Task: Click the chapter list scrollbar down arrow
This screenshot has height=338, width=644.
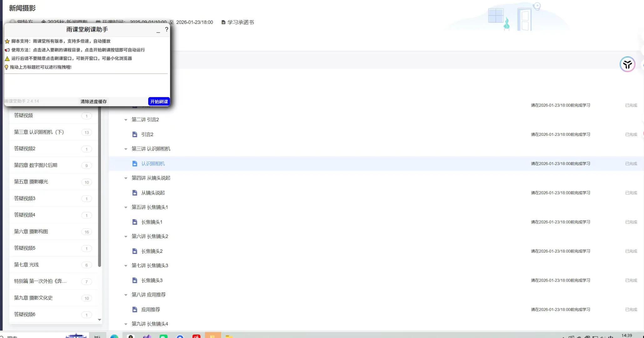Action: tap(99, 320)
